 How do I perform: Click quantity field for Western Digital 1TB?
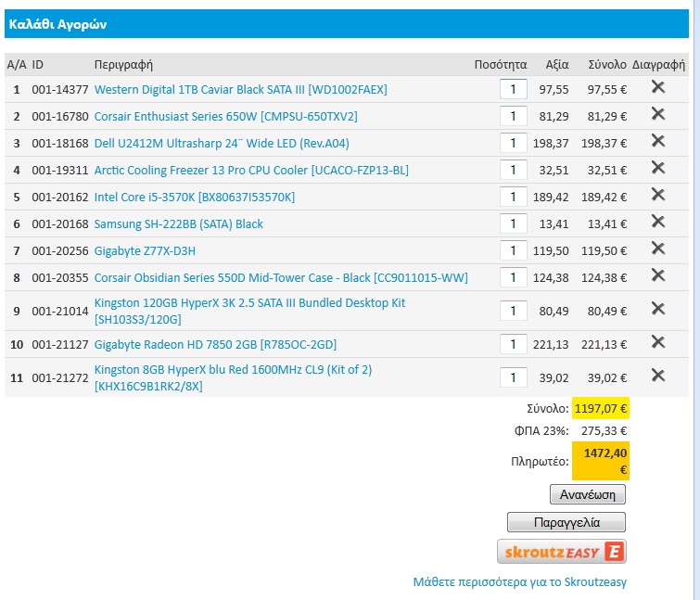click(x=513, y=89)
